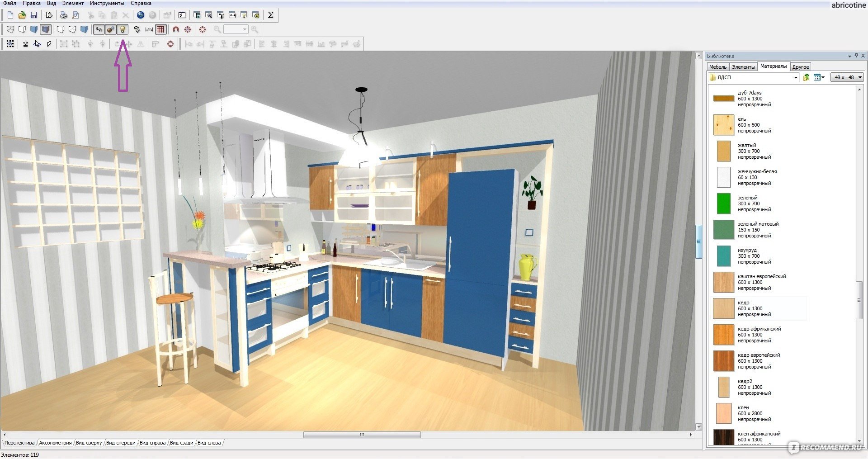Screen dimensions: 868x459
Task: Go up one folder in library
Action: 806,77
